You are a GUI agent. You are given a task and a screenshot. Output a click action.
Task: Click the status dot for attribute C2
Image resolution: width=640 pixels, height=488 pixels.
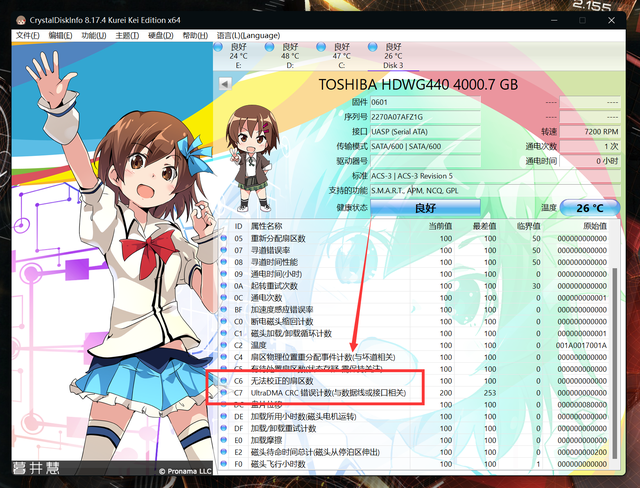pyautogui.click(x=224, y=345)
